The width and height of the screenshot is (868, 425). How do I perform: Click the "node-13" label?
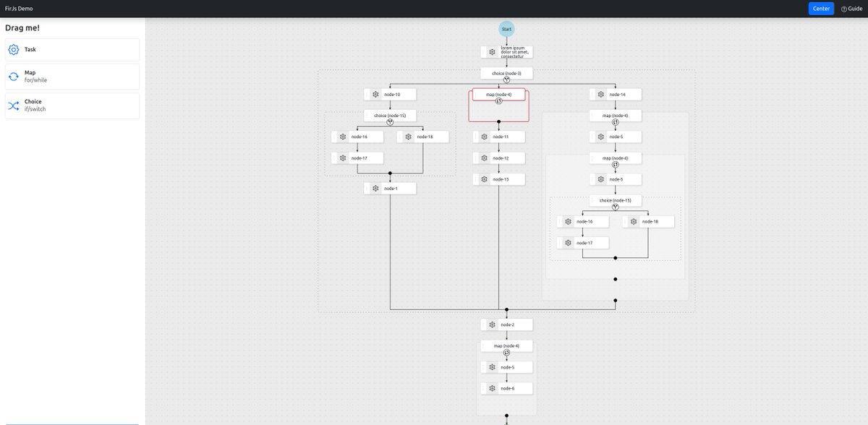click(501, 179)
